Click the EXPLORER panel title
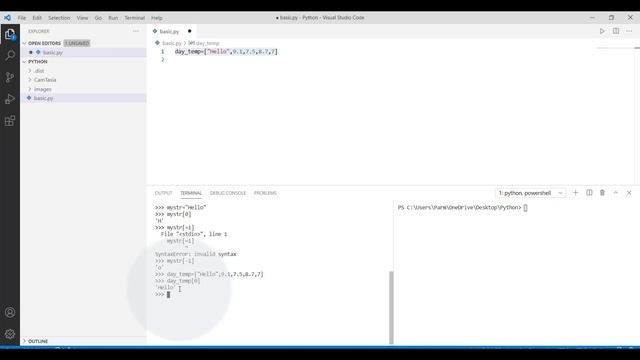 (x=39, y=31)
